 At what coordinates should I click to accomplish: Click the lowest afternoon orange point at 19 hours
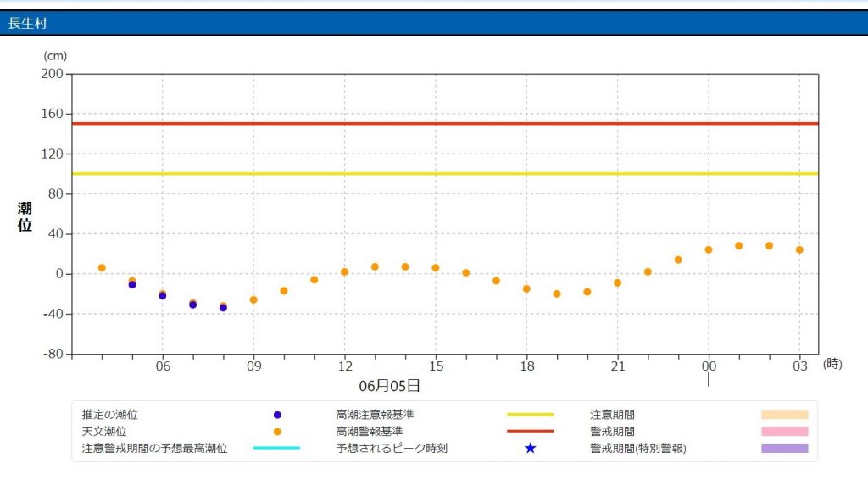pyautogui.click(x=557, y=294)
